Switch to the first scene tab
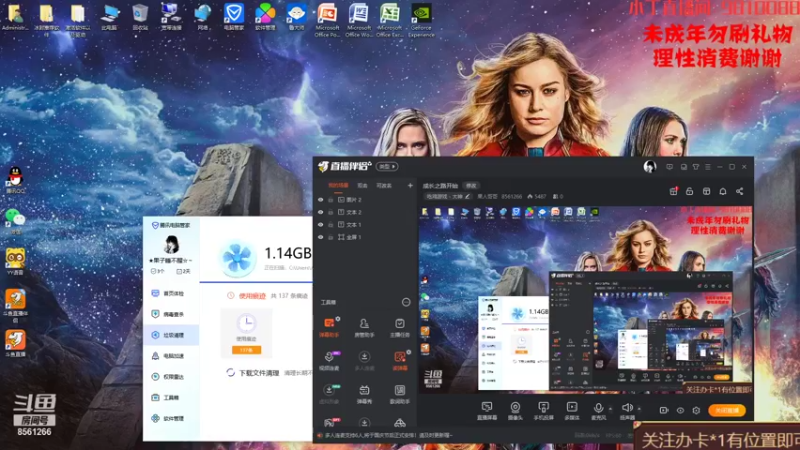800x450 pixels. (338, 185)
